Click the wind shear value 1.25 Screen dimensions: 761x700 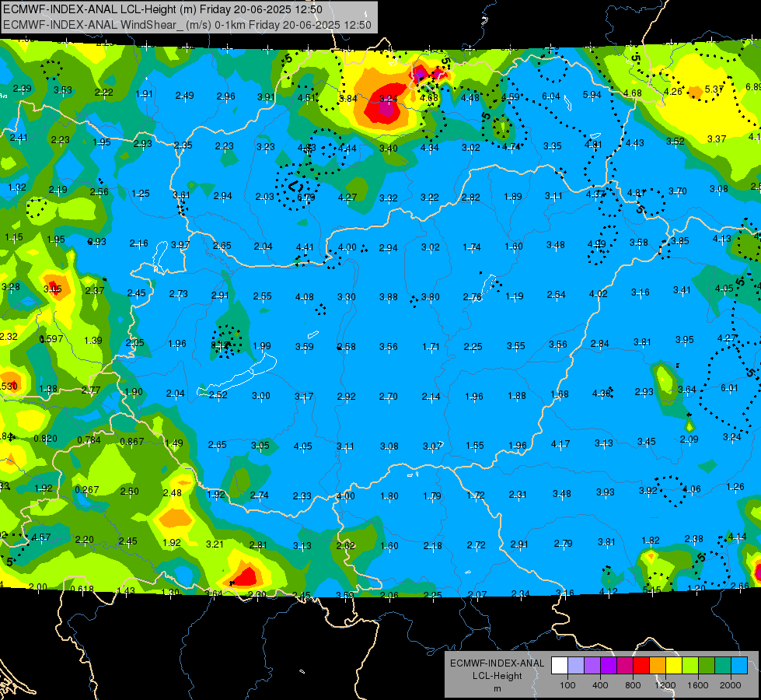140,194
